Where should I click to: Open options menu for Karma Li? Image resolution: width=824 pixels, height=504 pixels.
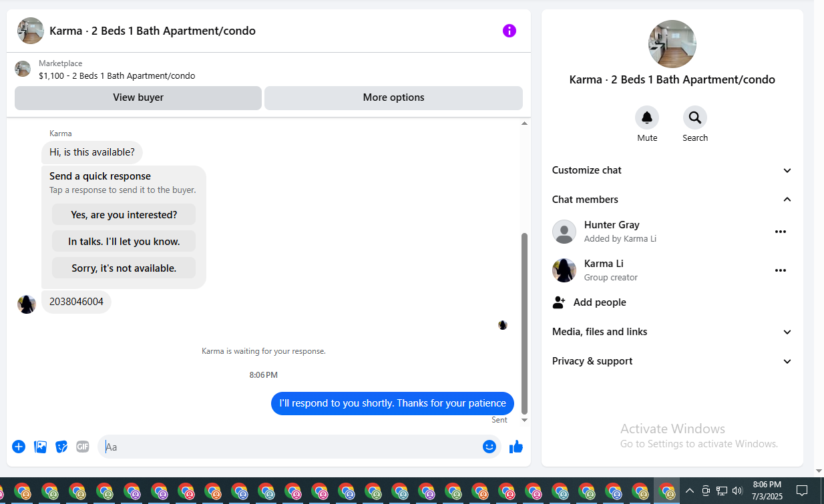(x=780, y=270)
